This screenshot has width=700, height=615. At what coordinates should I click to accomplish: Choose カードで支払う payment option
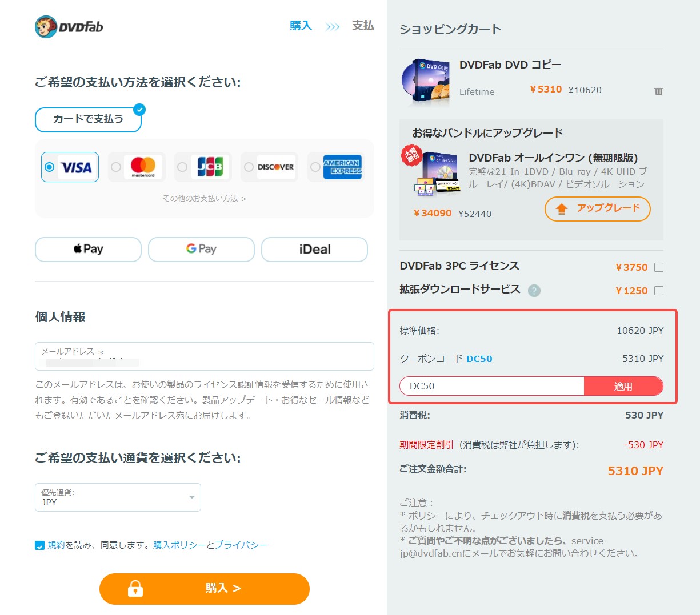tap(88, 119)
